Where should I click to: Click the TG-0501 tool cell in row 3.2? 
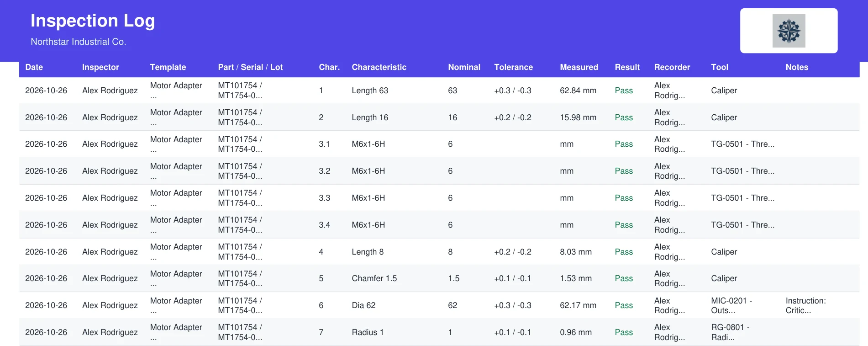coord(742,171)
